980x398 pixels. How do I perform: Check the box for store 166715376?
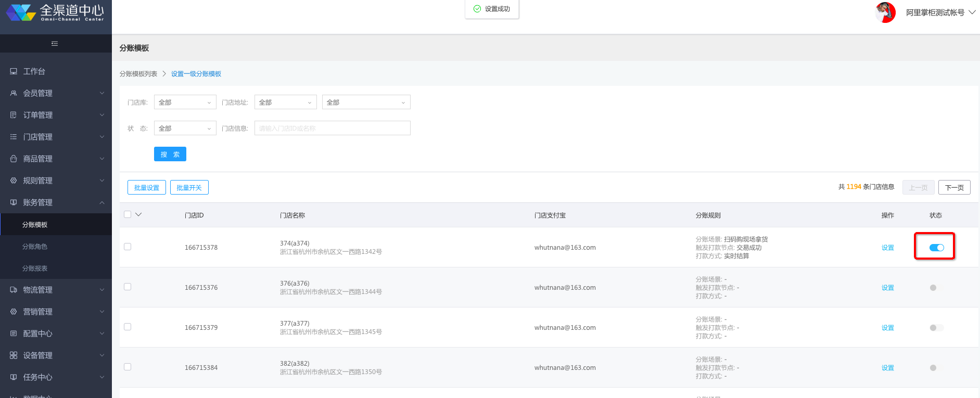tap(128, 287)
